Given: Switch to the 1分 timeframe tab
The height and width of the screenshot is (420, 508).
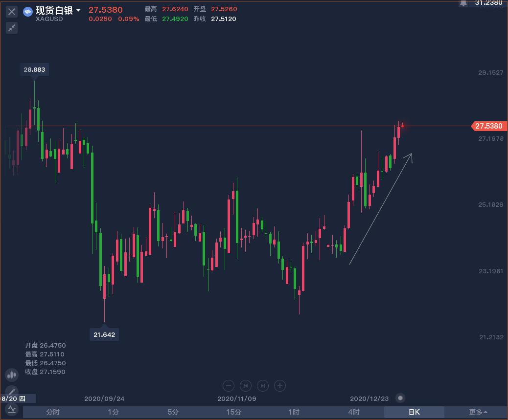Looking at the screenshot, I should 113,412.
